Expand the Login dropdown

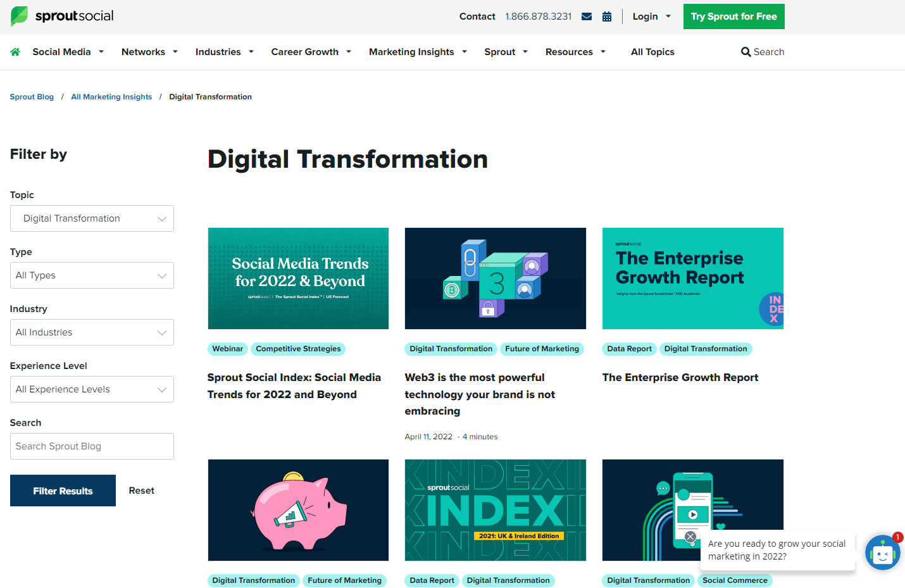point(651,16)
